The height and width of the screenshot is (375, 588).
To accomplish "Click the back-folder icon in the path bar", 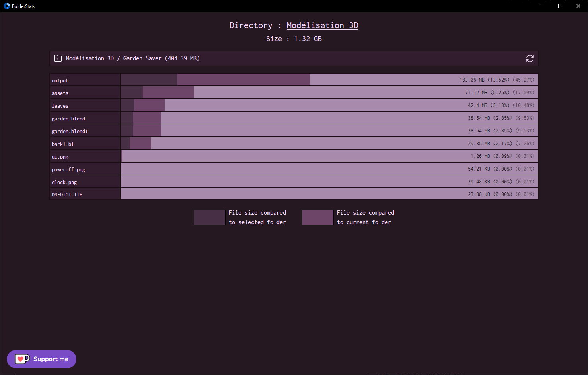I will coord(58,58).
